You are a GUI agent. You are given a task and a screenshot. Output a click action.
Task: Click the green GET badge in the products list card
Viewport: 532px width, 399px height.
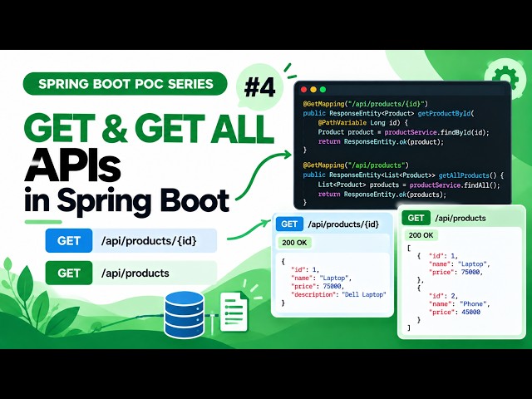coord(416,218)
